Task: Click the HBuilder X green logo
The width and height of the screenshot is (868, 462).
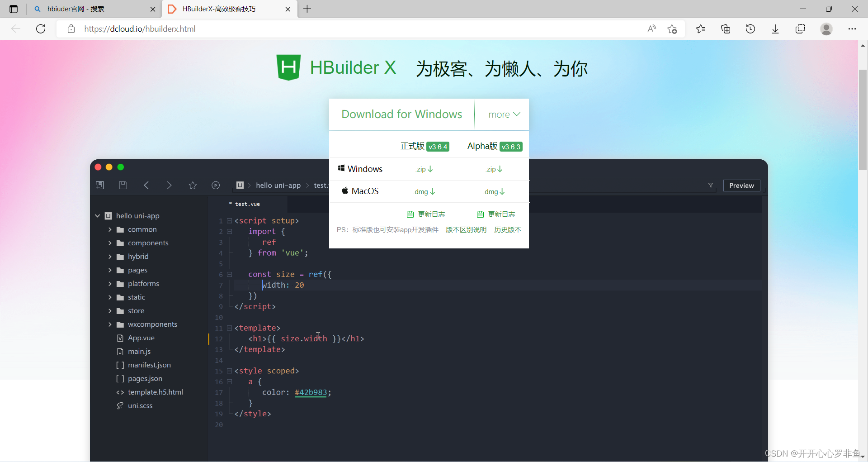Action: (288, 67)
